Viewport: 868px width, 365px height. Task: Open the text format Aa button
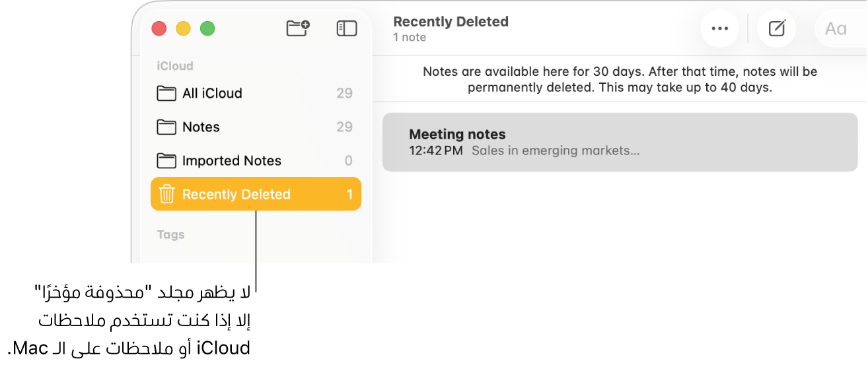[x=836, y=29]
